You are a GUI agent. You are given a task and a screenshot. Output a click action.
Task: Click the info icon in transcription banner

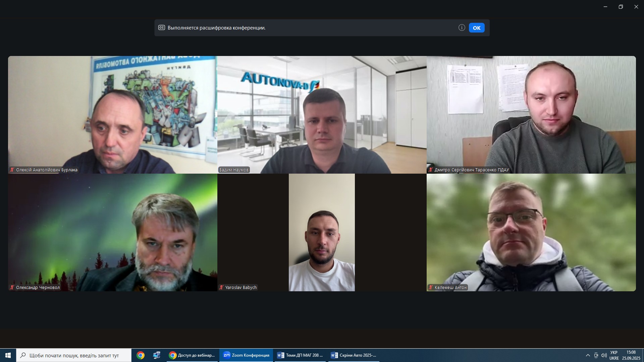[x=462, y=28]
